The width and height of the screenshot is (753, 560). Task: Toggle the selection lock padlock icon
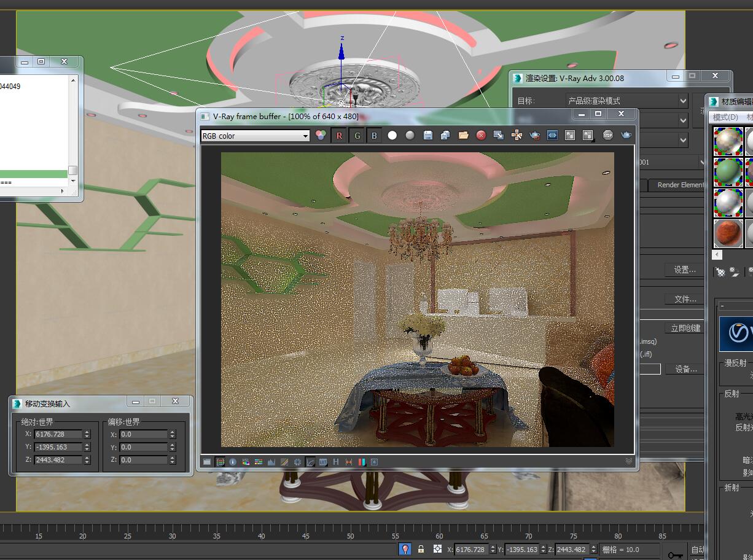pyautogui.click(x=421, y=549)
